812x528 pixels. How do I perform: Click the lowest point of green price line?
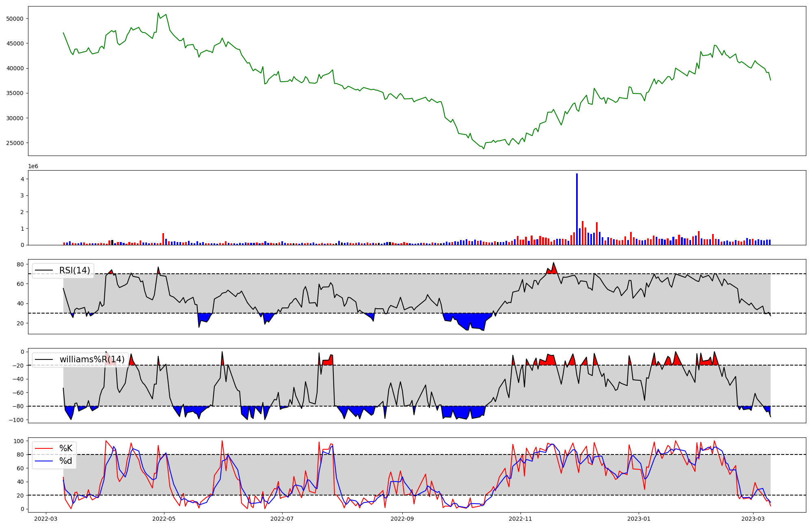point(484,149)
